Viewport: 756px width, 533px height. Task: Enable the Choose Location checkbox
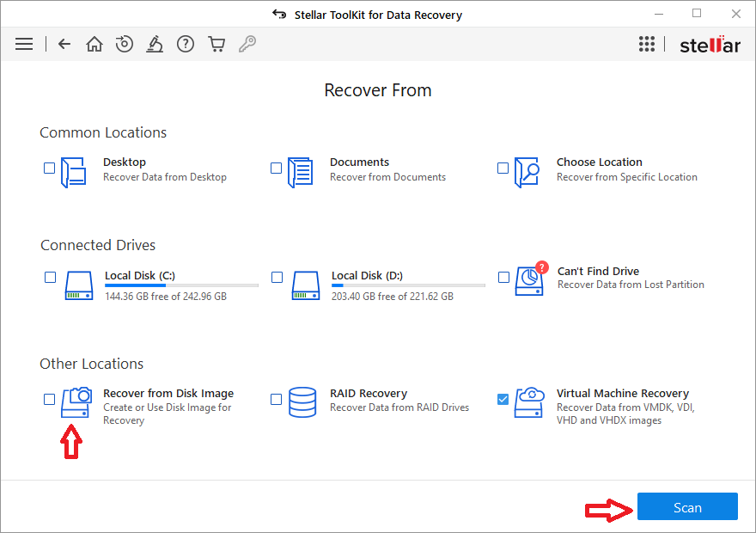[x=503, y=168]
